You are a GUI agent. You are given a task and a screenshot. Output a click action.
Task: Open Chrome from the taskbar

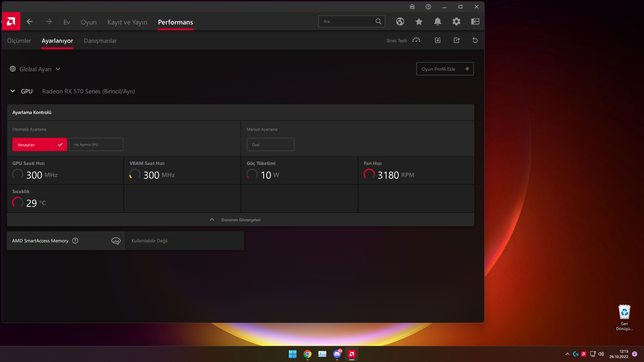pyautogui.click(x=307, y=354)
